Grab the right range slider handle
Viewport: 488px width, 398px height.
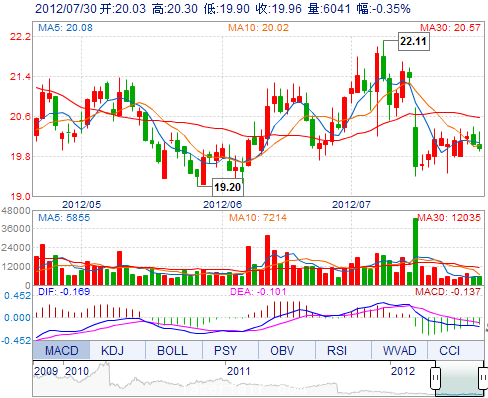click(x=483, y=378)
